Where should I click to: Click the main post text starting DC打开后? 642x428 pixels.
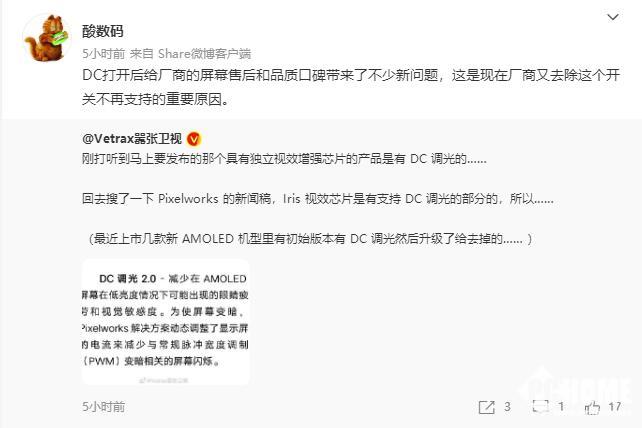(351, 87)
